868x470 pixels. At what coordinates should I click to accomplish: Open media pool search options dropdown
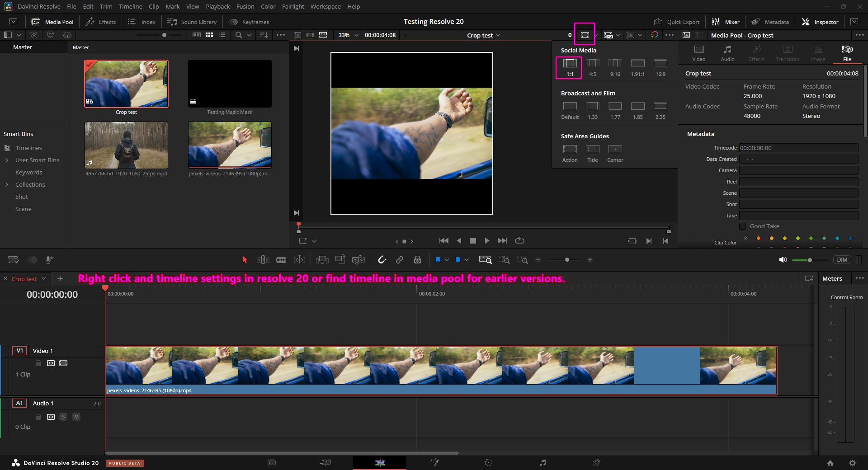(x=249, y=35)
